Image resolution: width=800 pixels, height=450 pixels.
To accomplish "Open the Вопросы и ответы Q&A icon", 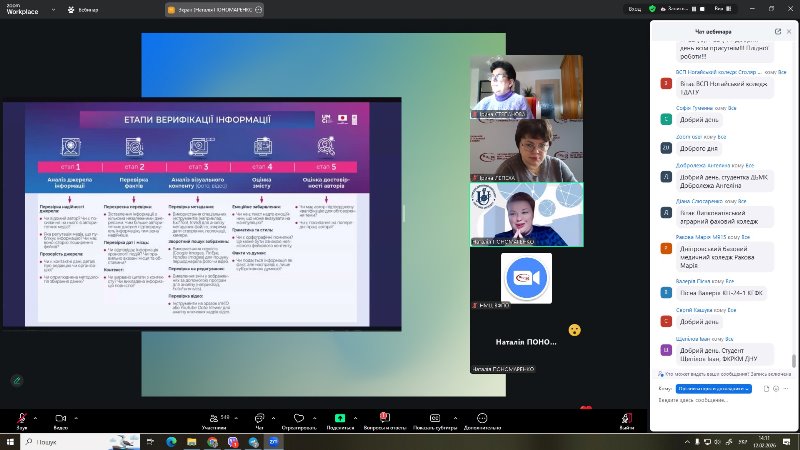I will click(x=388, y=416).
